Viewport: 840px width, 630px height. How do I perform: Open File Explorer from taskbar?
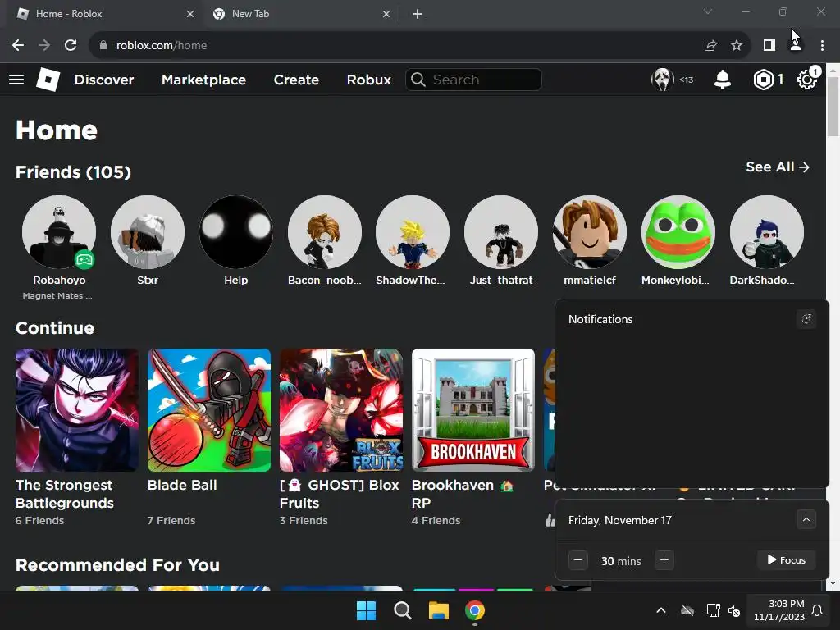click(438, 610)
